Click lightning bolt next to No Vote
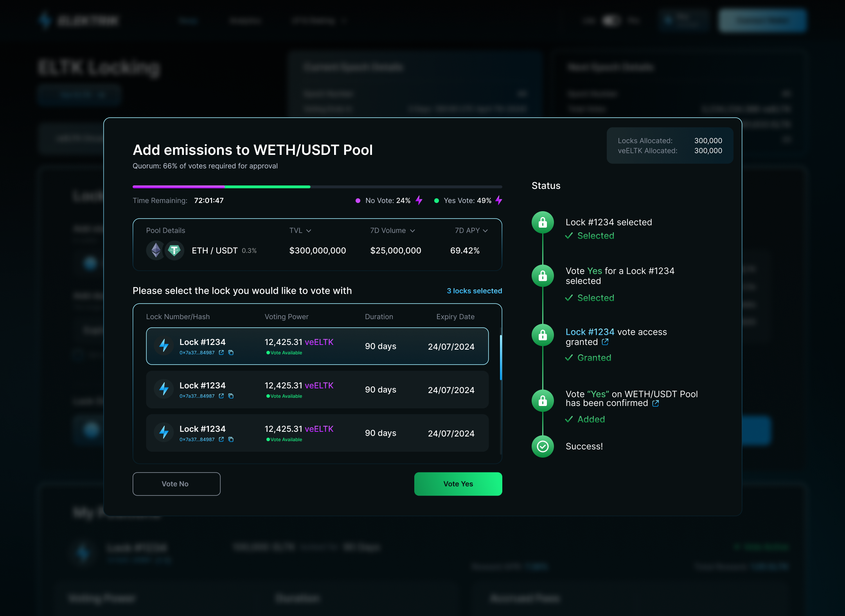 click(x=419, y=200)
